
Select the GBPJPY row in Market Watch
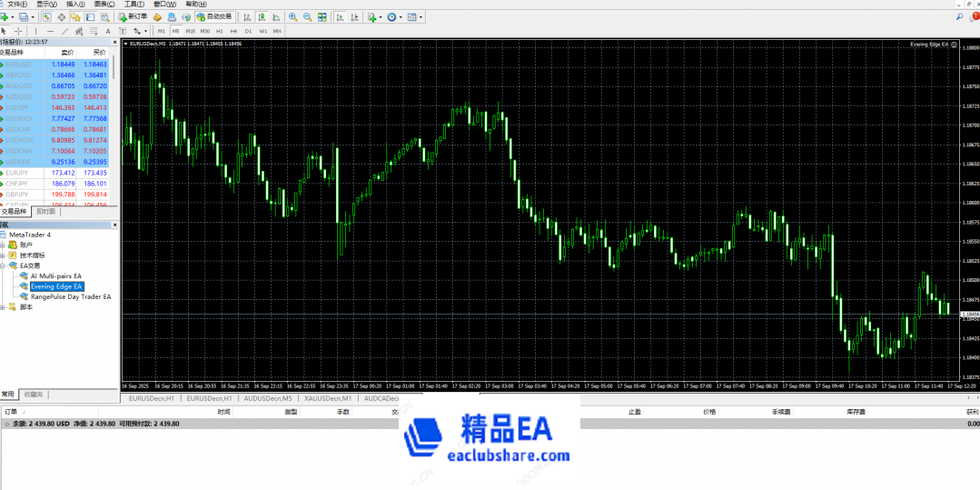pyautogui.click(x=54, y=195)
